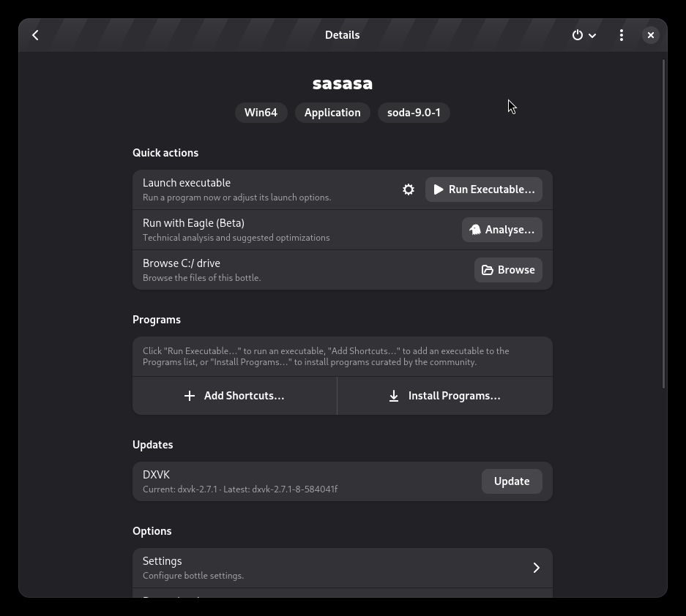
Task: Click the back arrow in the header bar
Action: [x=35, y=34]
